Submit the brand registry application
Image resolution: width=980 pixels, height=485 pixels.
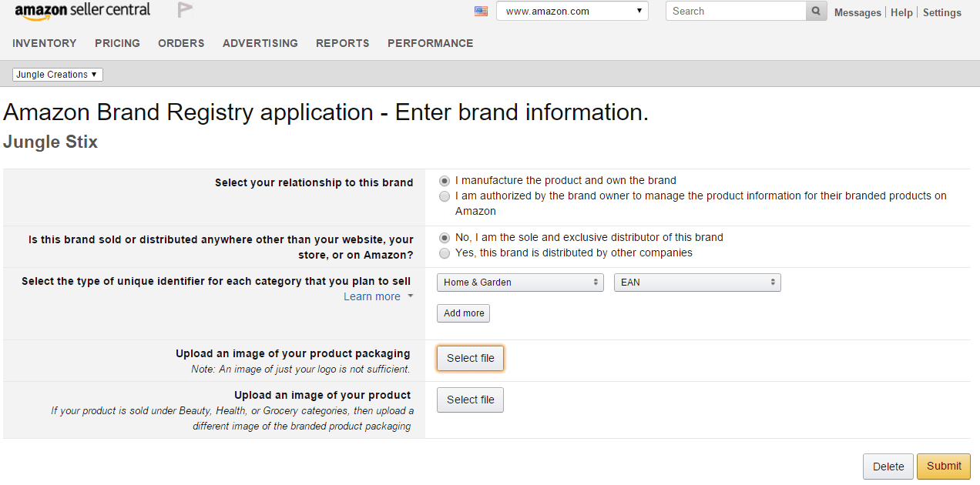(944, 466)
